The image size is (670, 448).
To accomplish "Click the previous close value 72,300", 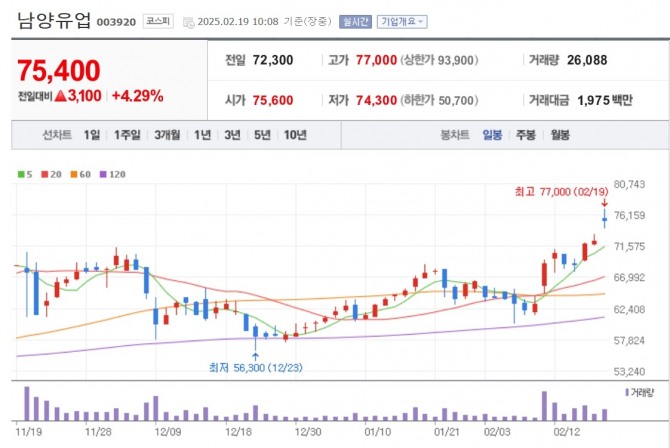I will (273, 60).
